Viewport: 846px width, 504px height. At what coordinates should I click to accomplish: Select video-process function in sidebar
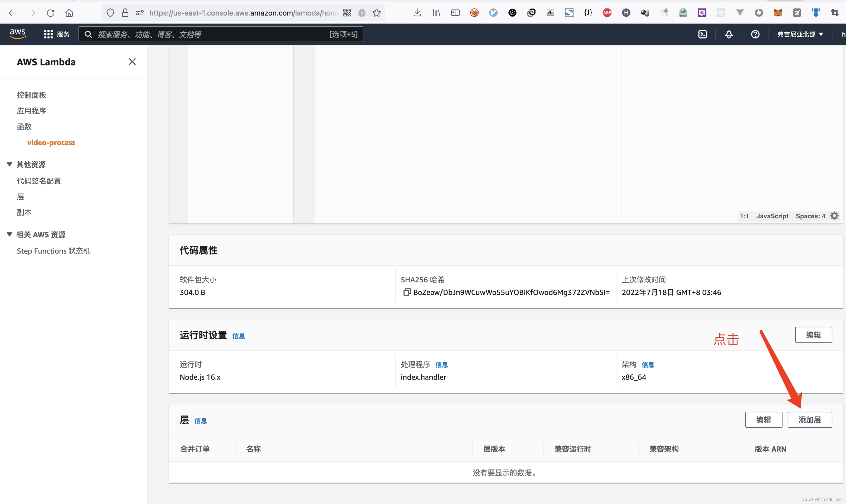51,142
